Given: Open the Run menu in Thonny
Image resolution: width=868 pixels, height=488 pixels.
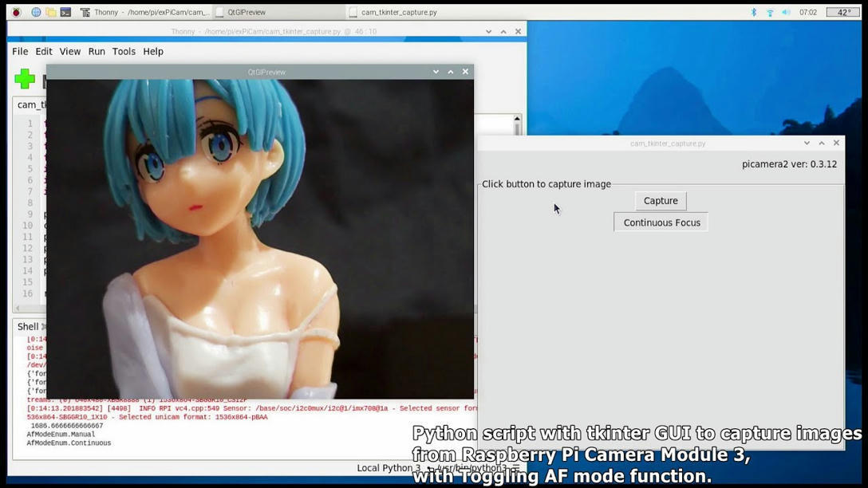Looking at the screenshot, I should coord(97,51).
